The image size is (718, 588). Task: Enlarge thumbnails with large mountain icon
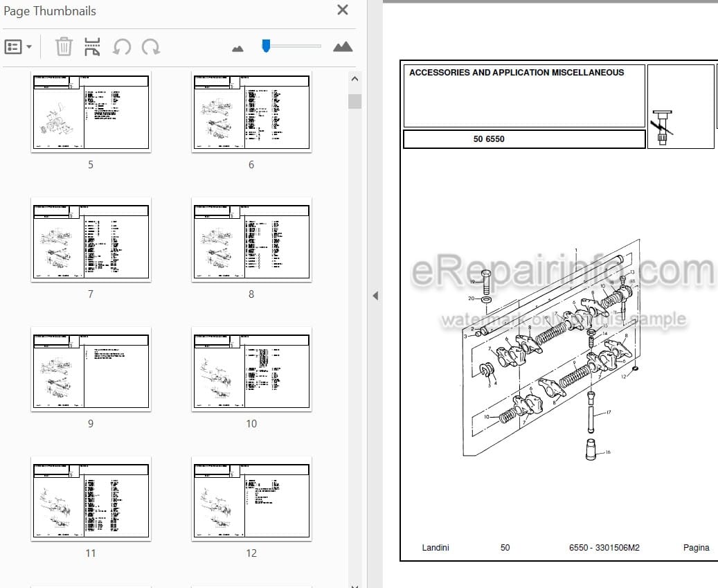click(343, 46)
